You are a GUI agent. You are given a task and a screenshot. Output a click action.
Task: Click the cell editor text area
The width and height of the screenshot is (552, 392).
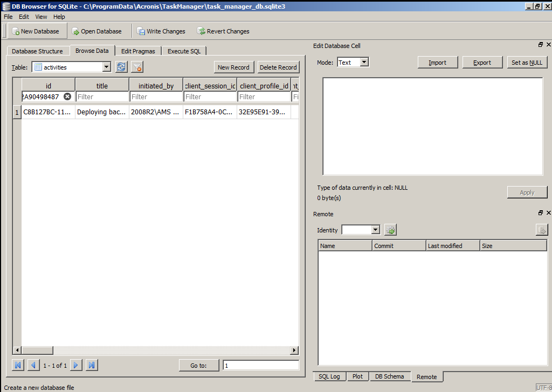click(433, 126)
